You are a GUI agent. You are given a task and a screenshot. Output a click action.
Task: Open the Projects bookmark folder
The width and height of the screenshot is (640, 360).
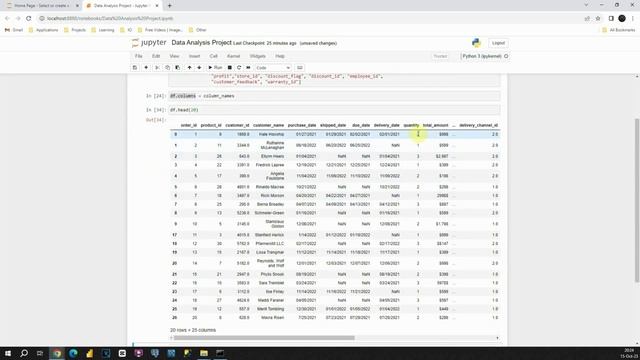[75, 30]
